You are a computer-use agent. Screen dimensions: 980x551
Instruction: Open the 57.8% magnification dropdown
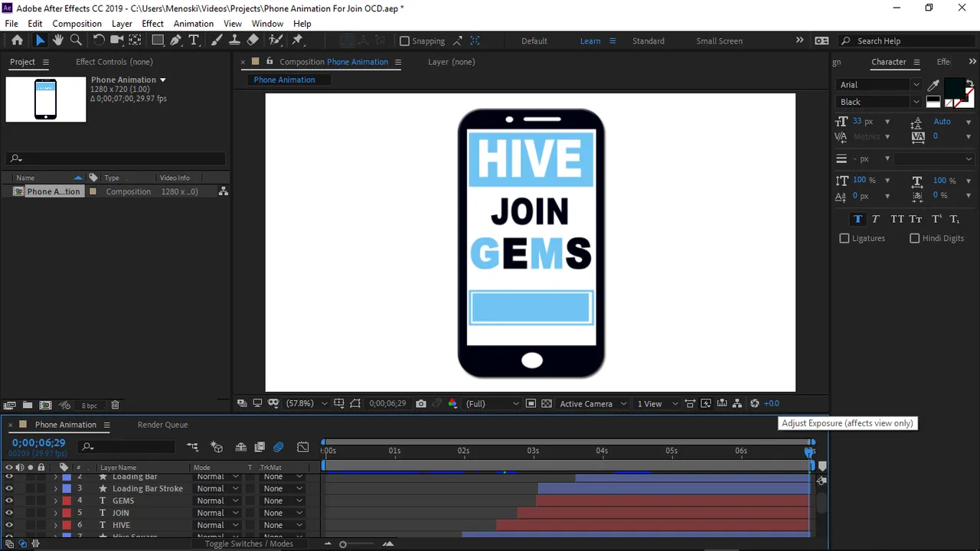pyautogui.click(x=308, y=403)
